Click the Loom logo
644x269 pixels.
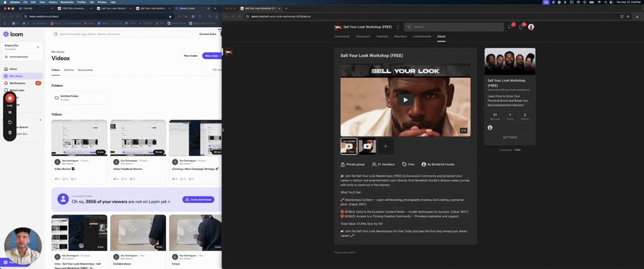pos(13,34)
